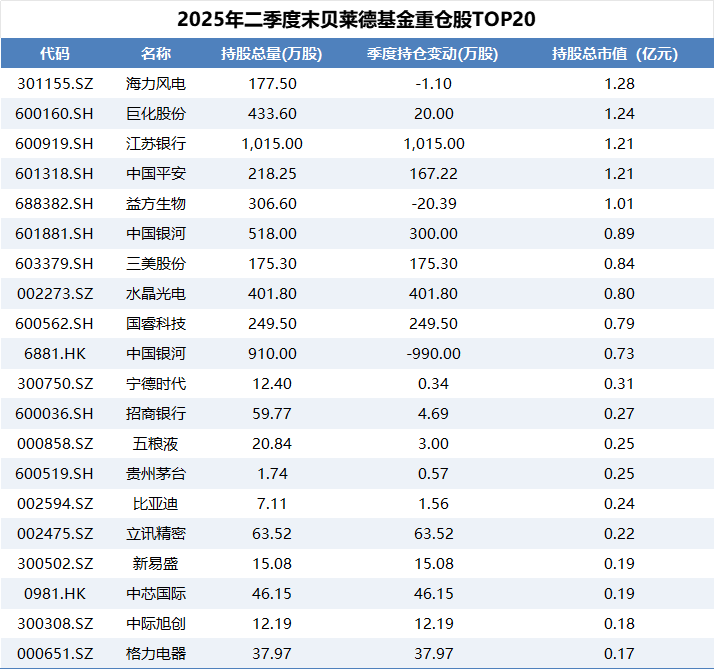
Task: Select the 持股总量(万股) column header
Action: pos(272,54)
